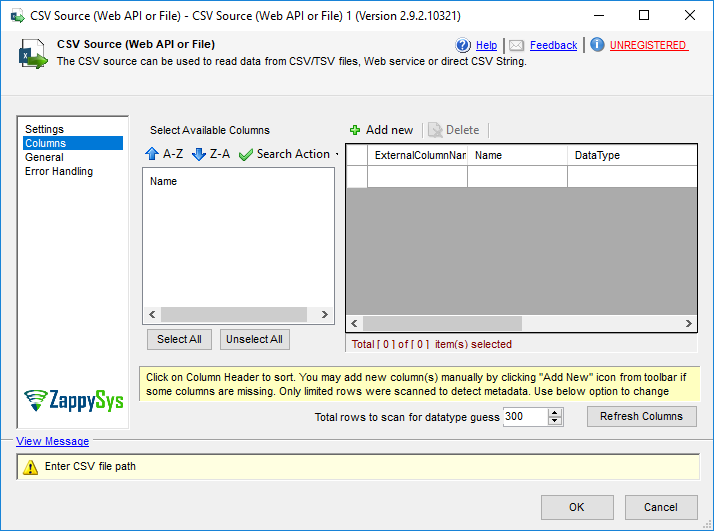Click the Feedback envelope icon
714x531 pixels.
(x=516, y=45)
